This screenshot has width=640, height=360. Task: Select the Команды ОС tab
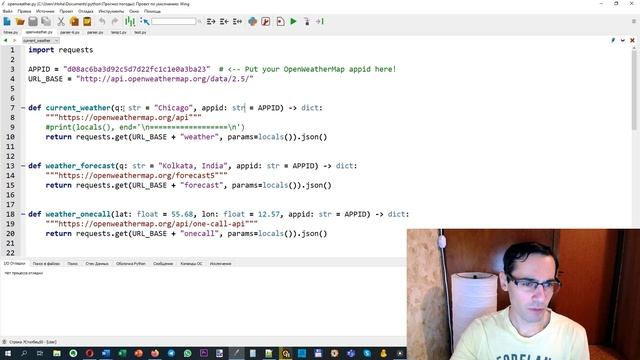(x=191, y=264)
